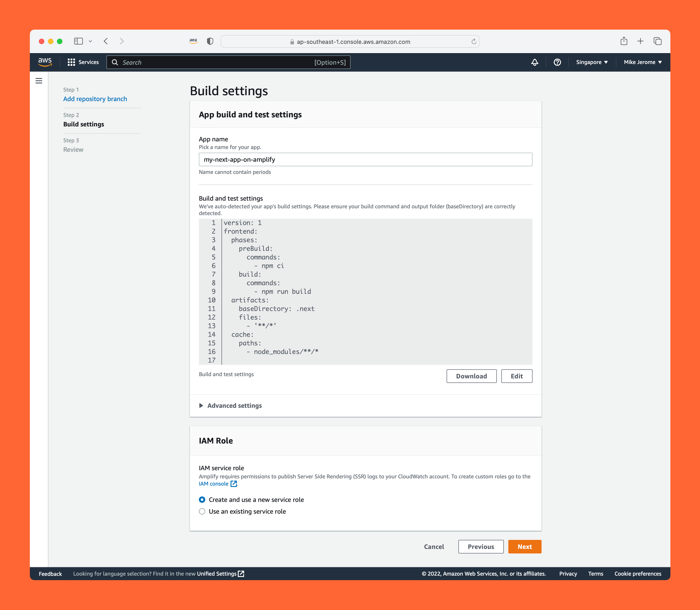700x610 pixels.
Task: Go to Add repository branch step
Action: pyautogui.click(x=95, y=99)
